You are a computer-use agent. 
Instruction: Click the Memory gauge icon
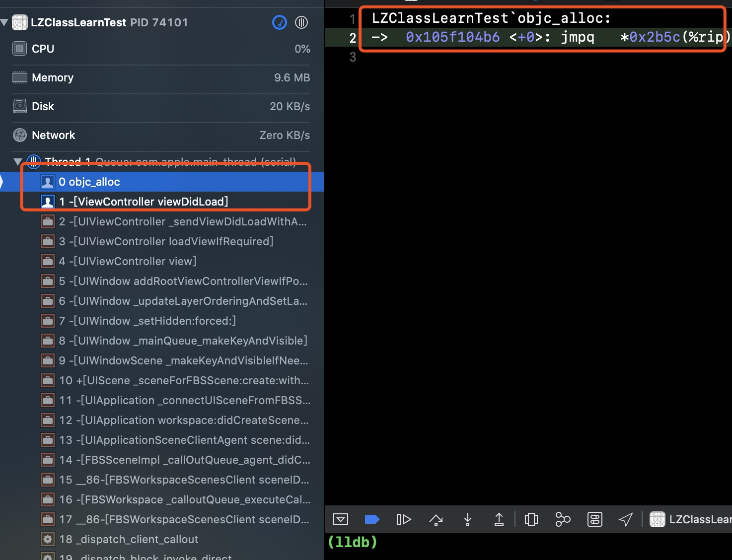(x=19, y=77)
